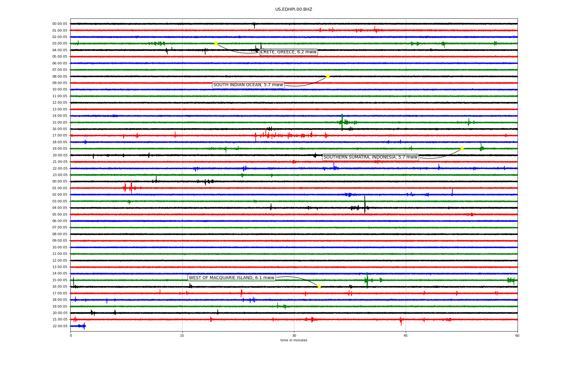588x368 pixels.
Task: Click 19:00:05 label of Southern Sumatra star row
Action: [x=60, y=149]
